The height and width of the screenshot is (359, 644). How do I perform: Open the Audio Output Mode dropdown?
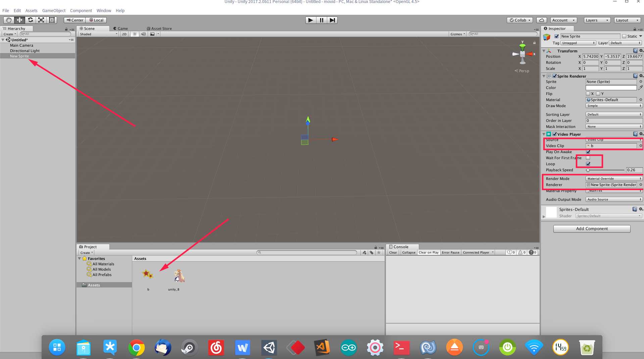coord(614,199)
